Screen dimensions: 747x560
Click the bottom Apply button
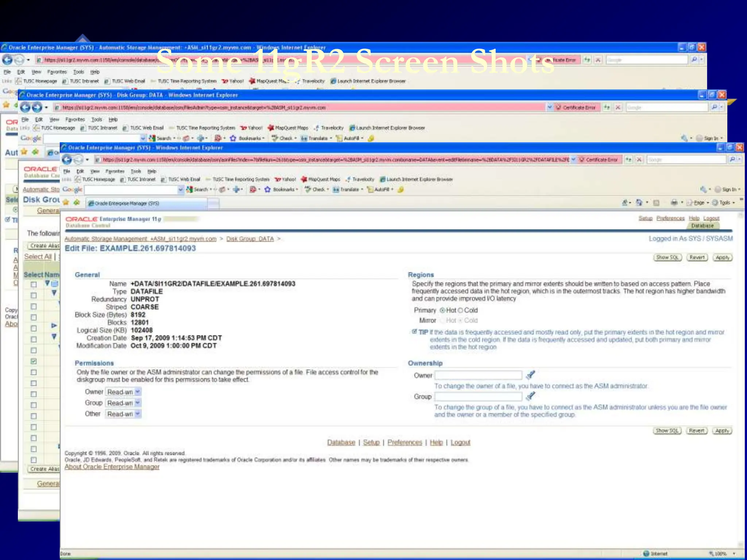pos(722,431)
